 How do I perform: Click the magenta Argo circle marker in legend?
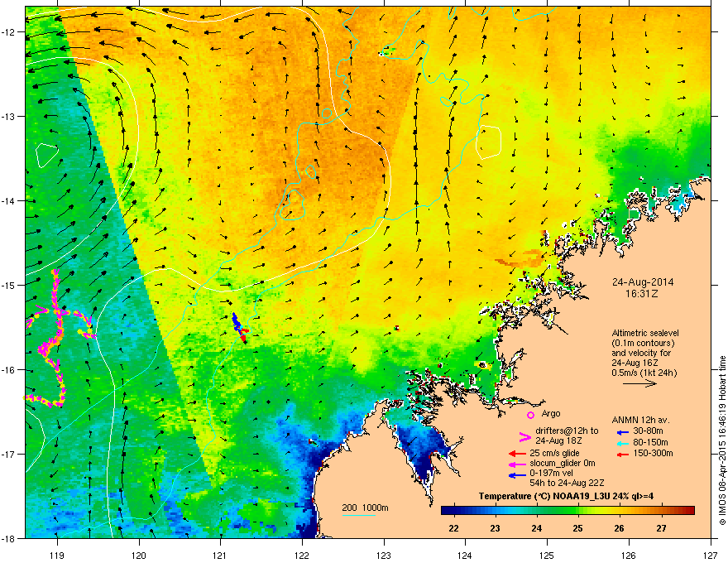pyautogui.click(x=530, y=415)
